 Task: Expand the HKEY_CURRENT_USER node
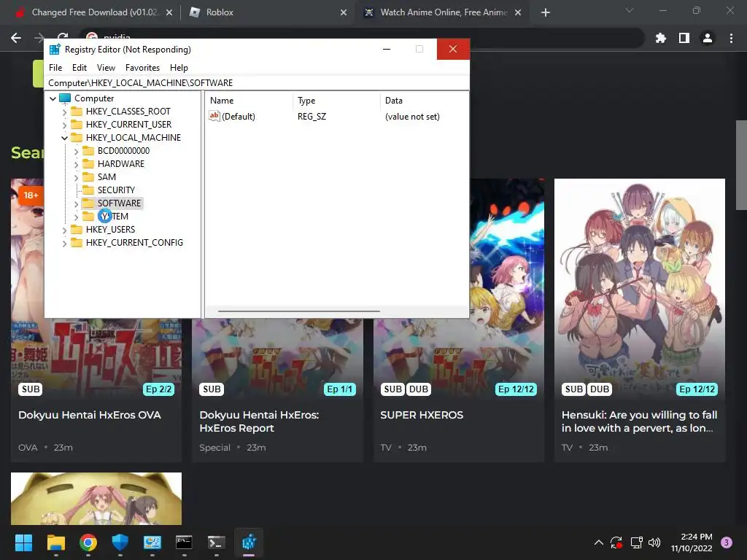[64, 125]
